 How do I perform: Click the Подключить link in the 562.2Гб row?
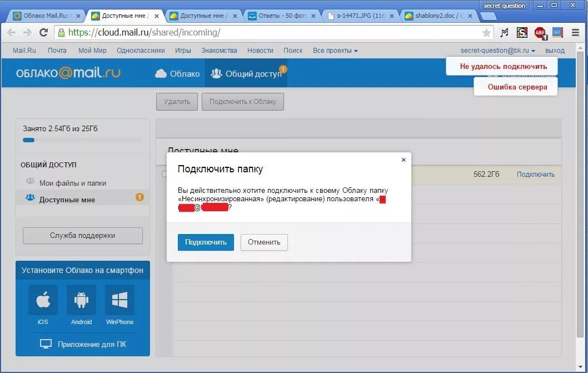point(536,175)
